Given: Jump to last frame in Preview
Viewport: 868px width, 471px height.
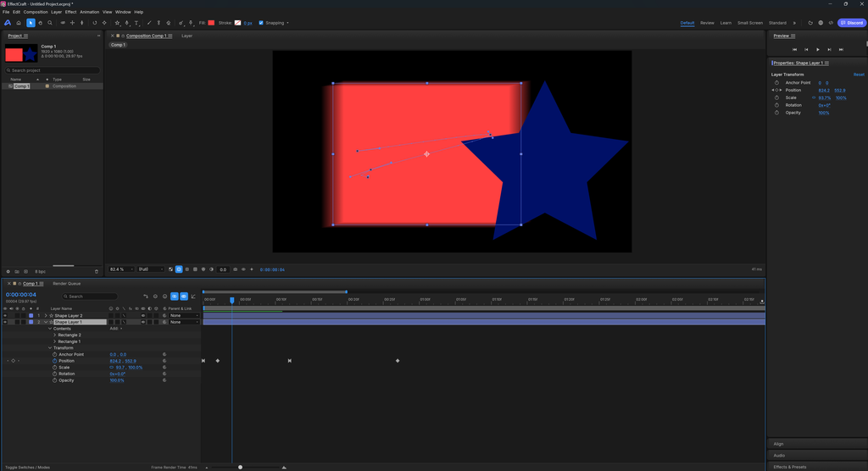Looking at the screenshot, I should [841, 49].
